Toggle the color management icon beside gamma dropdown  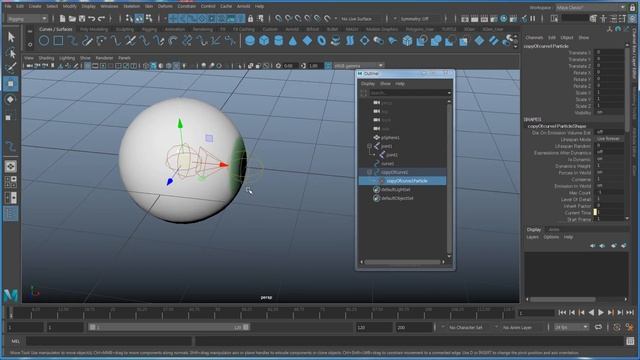coord(328,65)
